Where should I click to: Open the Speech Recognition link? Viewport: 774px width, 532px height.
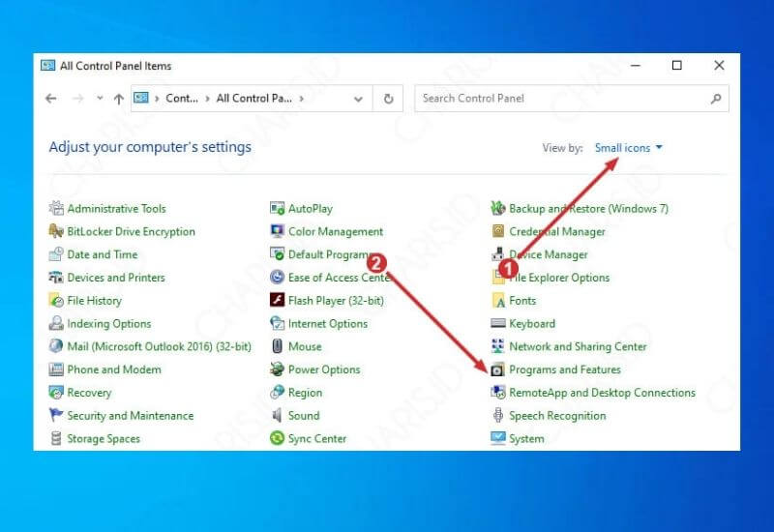(557, 416)
